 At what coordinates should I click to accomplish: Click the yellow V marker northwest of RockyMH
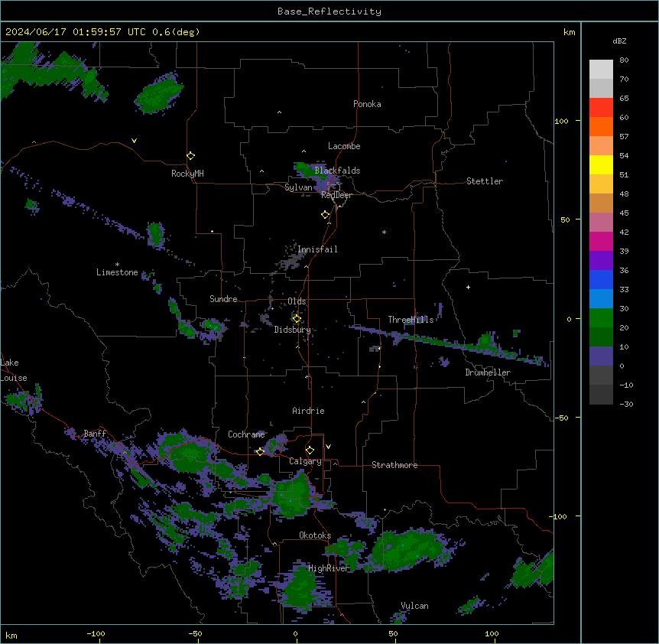click(134, 141)
